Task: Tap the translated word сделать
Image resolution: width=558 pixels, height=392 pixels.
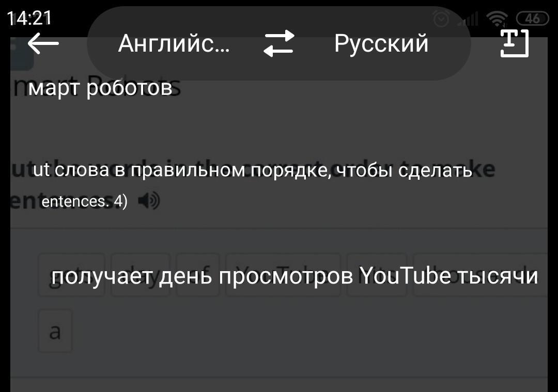Action: point(435,171)
